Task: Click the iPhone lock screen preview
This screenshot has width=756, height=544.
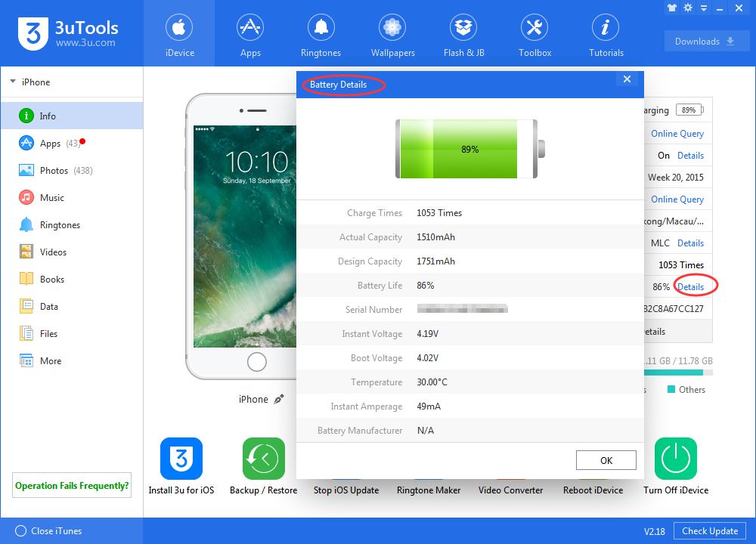Action: click(245, 236)
